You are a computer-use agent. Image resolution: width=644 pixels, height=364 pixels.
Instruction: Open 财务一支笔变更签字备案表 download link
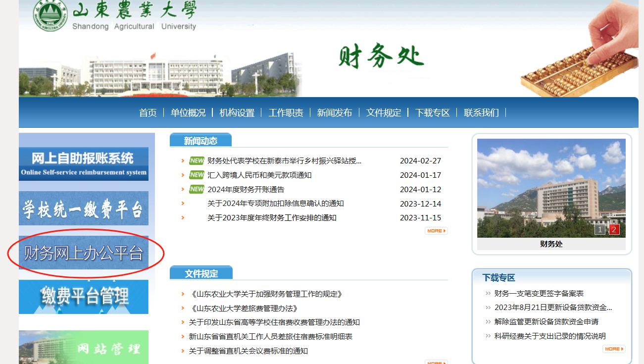pos(539,294)
